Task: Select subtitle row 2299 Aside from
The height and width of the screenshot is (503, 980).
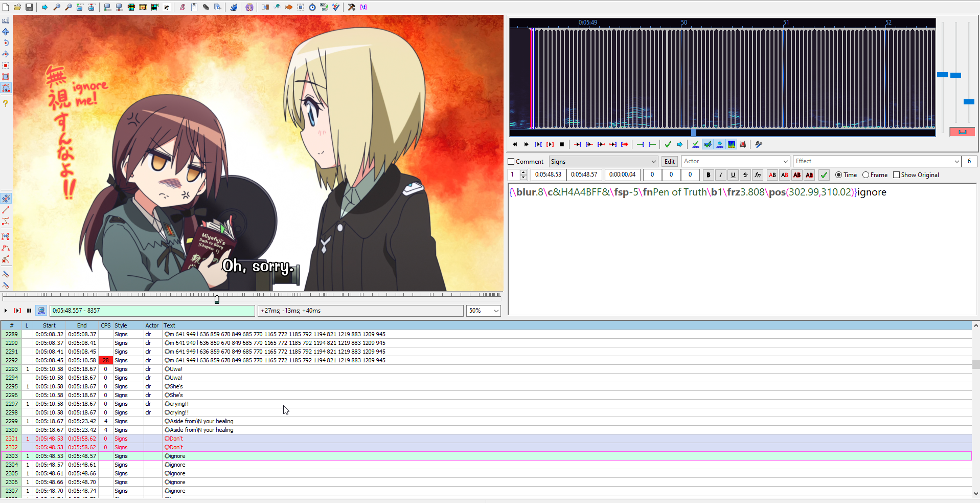Action: (486, 421)
